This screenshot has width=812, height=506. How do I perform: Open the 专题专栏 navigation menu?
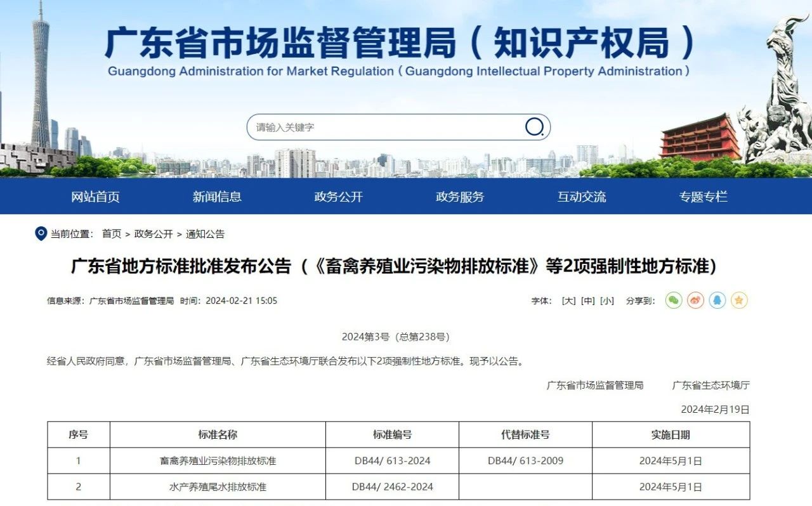point(703,197)
